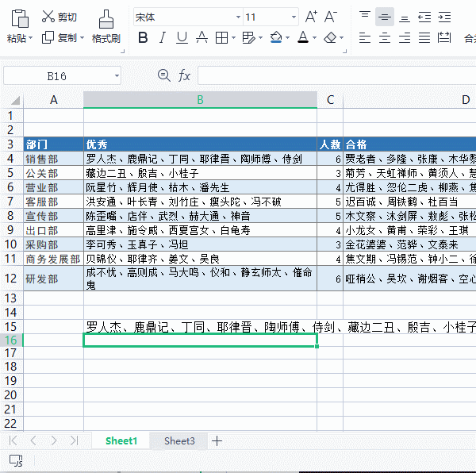Align text left
This screenshot has width=476, height=473.
pos(365,37)
